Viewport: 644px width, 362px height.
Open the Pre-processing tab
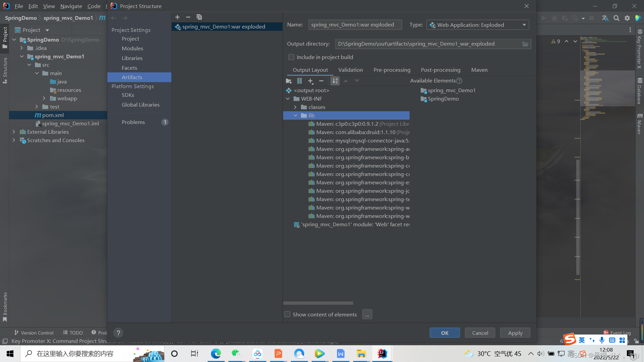pos(392,70)
